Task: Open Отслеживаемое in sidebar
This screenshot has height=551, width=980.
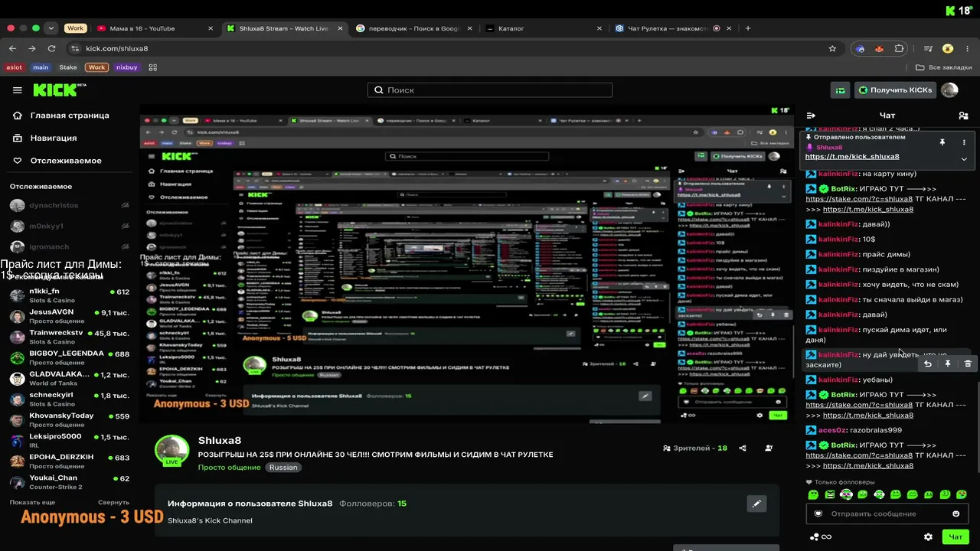Action: [57, 161]
